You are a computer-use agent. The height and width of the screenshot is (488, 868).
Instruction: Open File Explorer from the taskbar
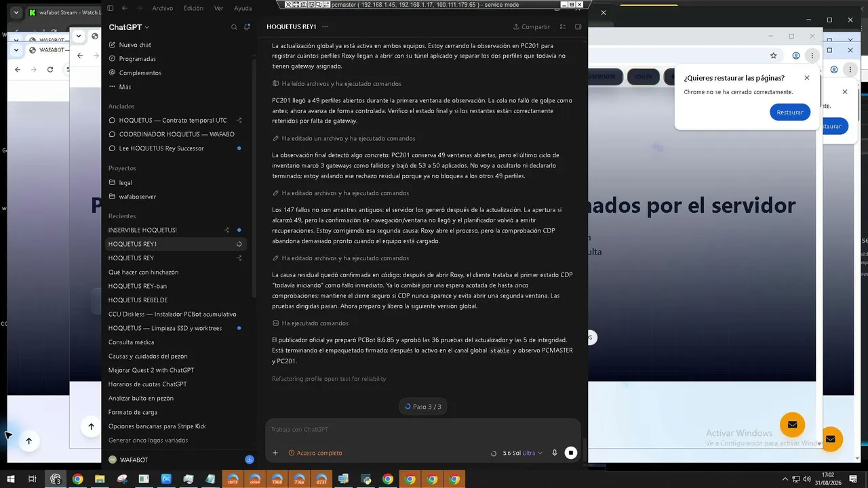pos(100,479)
